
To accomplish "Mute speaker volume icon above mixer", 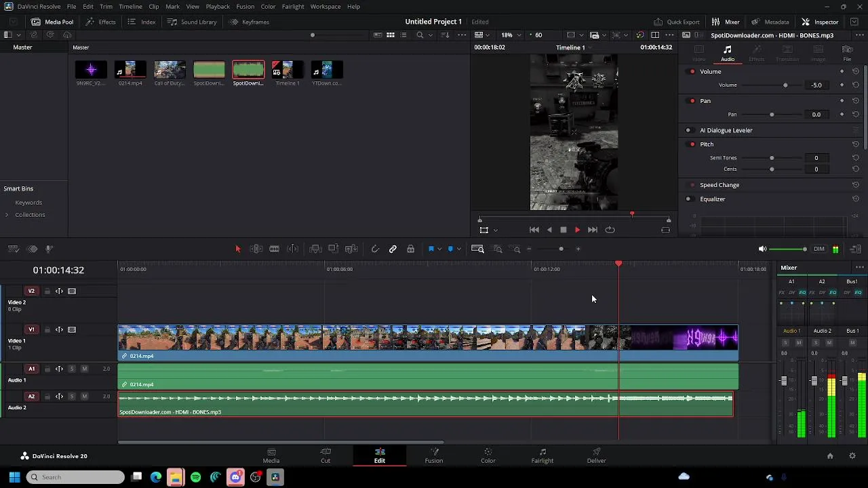I will point(762,249).
